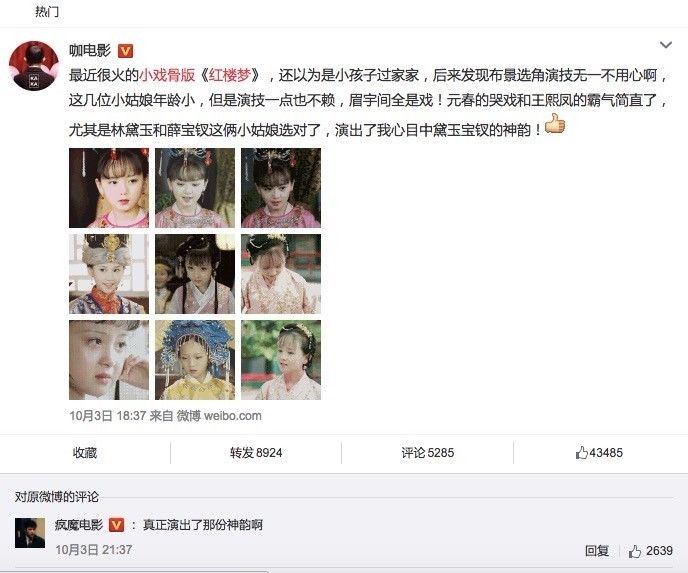
Task: Open the crying girl close-up thumbnail
Action: click(x=109, y=360)
